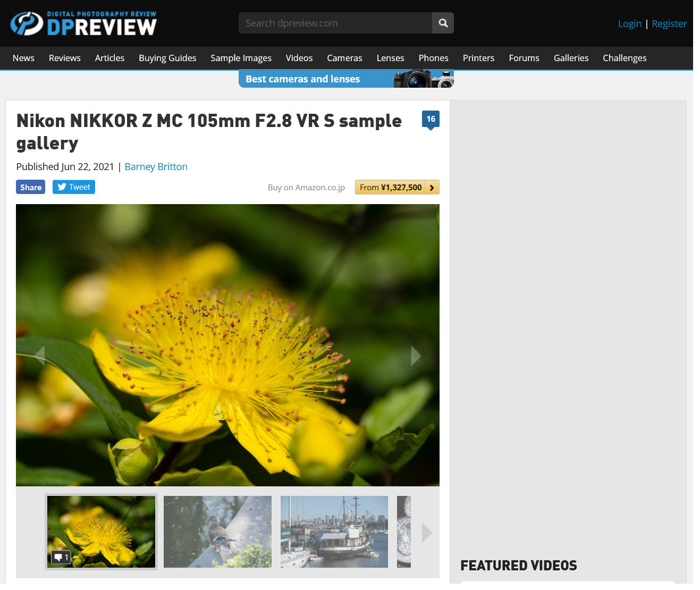Click the DPReview logo
Image resolution: width=700 pixels, height=590 pixels.
coord(83,23)
